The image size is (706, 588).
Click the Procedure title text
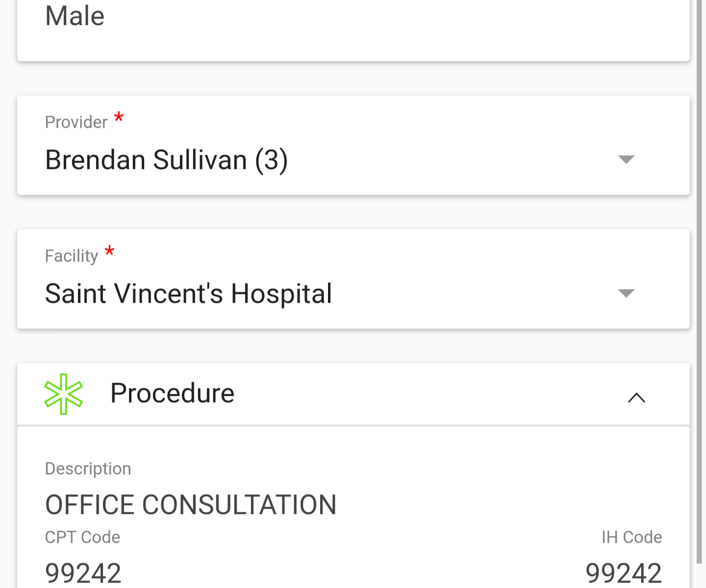coord(173,393)
